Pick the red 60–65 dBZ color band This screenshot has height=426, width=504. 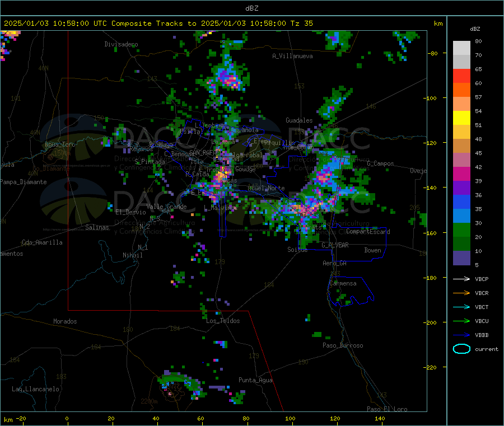[x=461, y=76]
